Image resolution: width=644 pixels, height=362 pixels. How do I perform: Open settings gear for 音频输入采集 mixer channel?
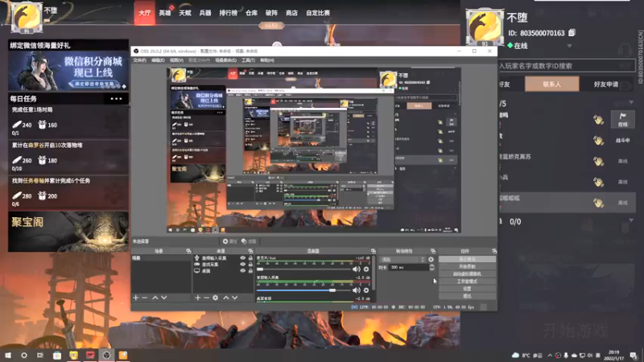[x=366, y=290]
